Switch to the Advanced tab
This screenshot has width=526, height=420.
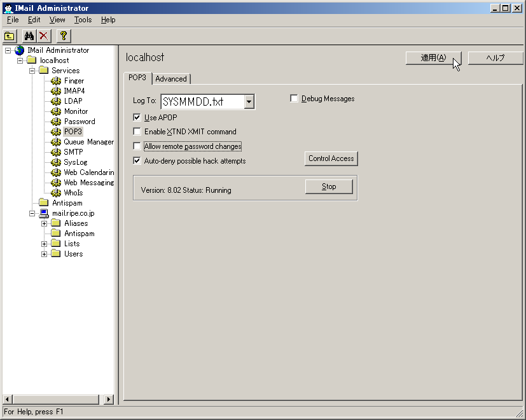[171, 79]
